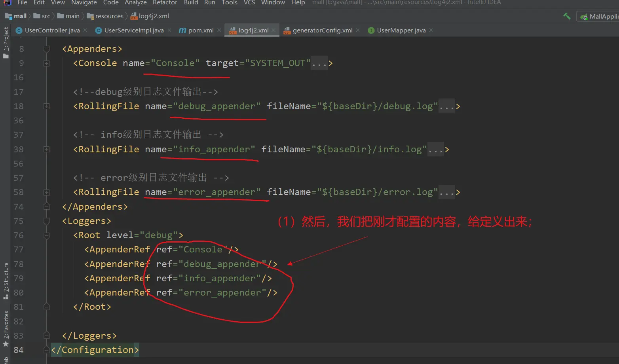Image resolution: width=619 pixels, height=364 pixels.
Task: Select the resources folder breadcrumb
Action: tap(105, 16)
